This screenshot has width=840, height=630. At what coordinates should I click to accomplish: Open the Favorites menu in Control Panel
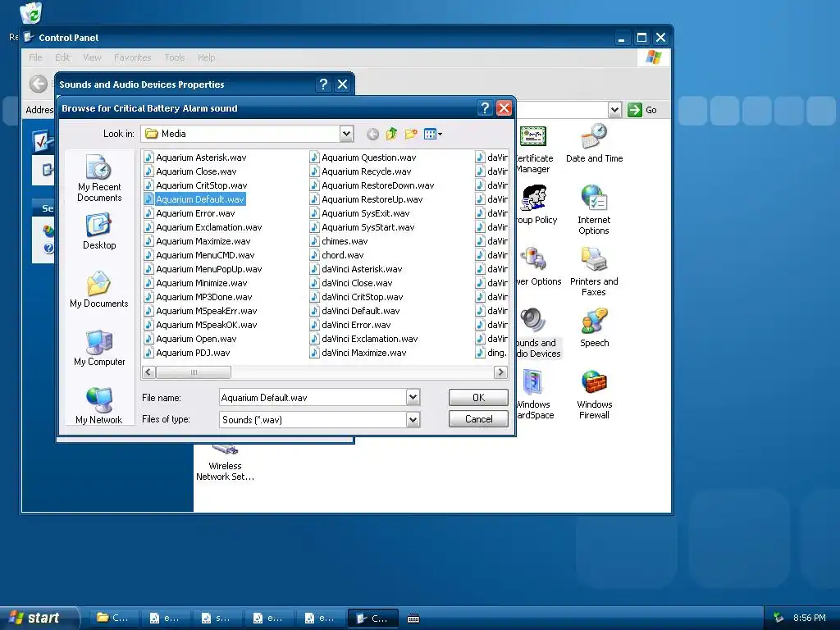tap(132, 57)
